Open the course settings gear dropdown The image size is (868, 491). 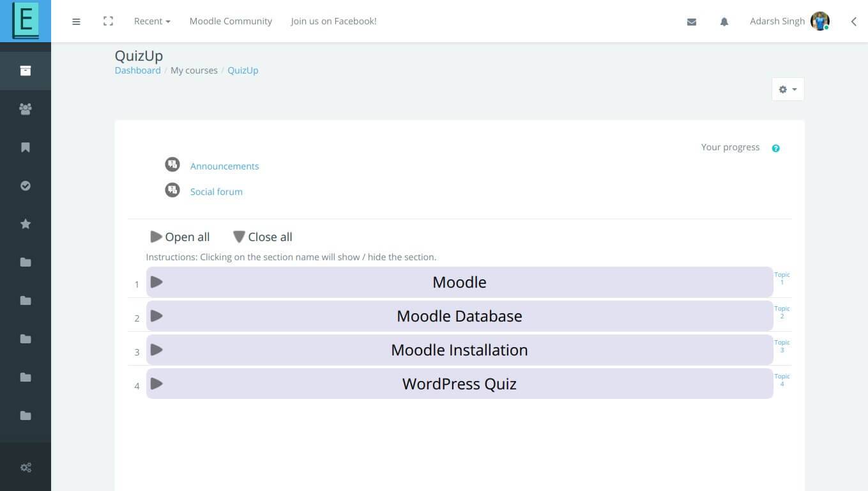coord(788,90)
